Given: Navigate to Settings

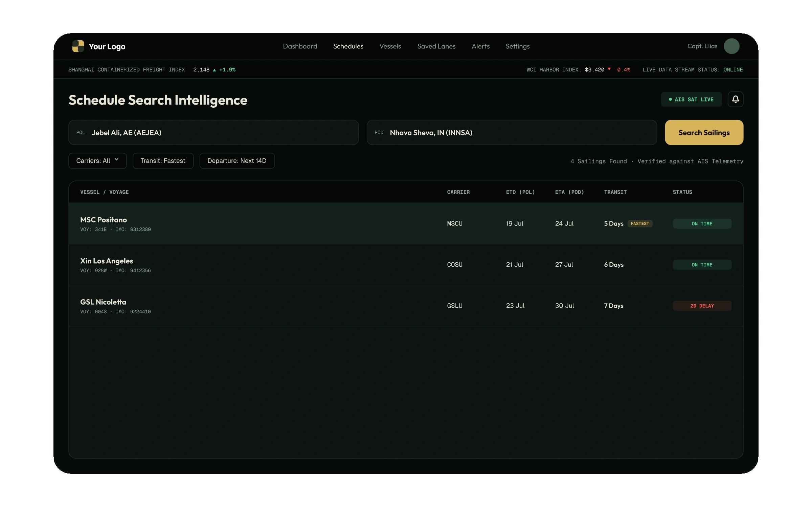Looking at the screenshot, I should click(x=518, y=46).
